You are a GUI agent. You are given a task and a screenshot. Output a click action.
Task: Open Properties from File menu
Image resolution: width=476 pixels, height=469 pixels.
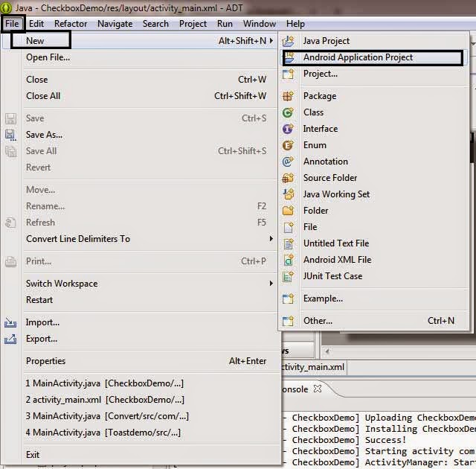(x=140, y=361)
